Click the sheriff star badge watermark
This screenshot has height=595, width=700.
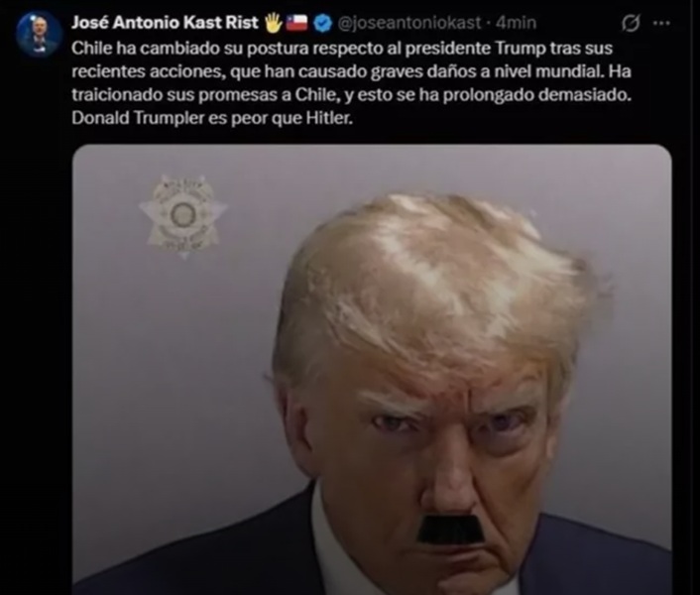(182, 216)
